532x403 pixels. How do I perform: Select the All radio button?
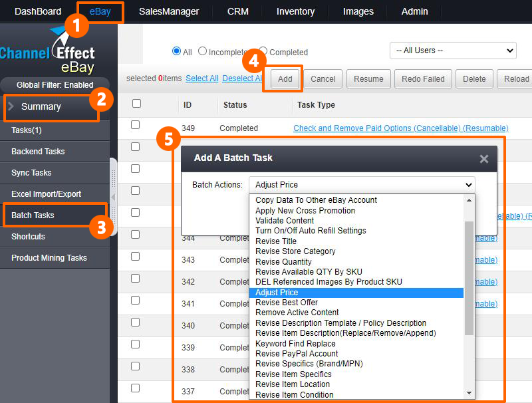click(176, 51)
